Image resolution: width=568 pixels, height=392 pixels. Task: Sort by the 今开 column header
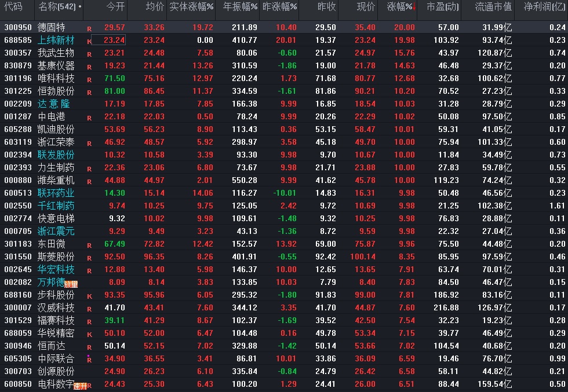[115, 7]
